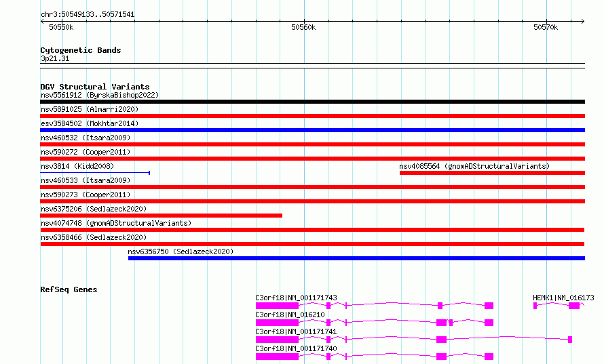This screenshot has height=364, width=604.
Task: Click the thin blue nsv3814 variant line
Action: [95, 173]
